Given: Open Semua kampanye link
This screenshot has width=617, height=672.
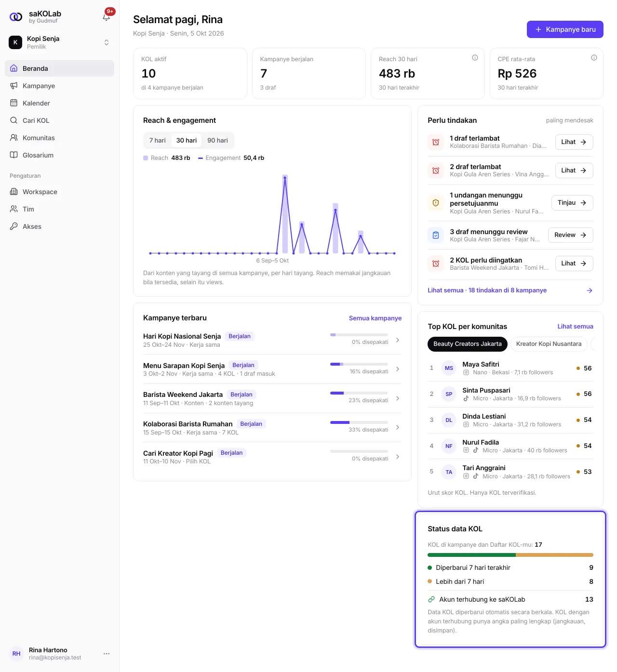Looking at the screenshot, I should [x=375, y=318].
